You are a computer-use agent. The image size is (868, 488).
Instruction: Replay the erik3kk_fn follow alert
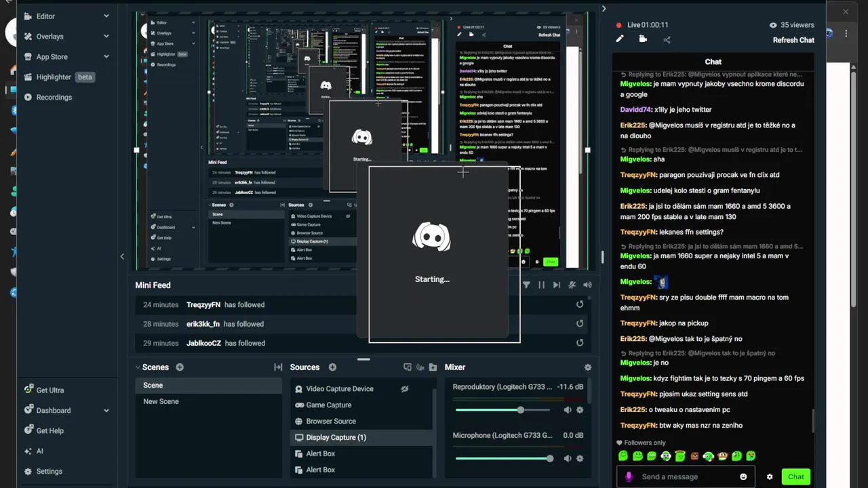tap(579, 323)
